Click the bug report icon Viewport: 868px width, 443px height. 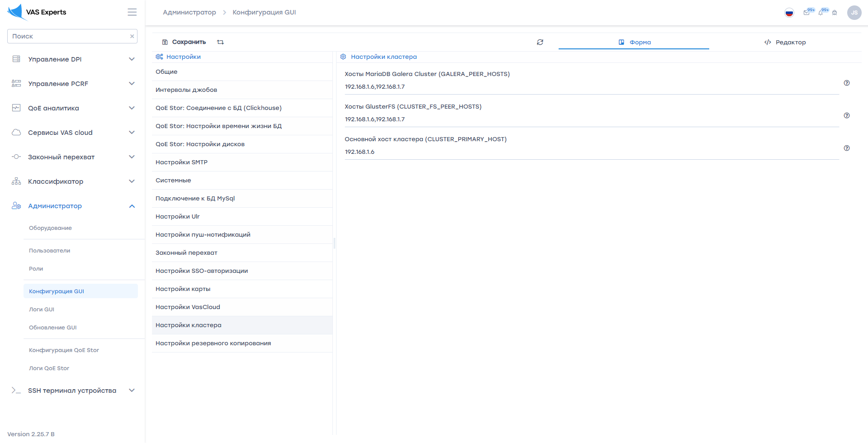point(835,13)
